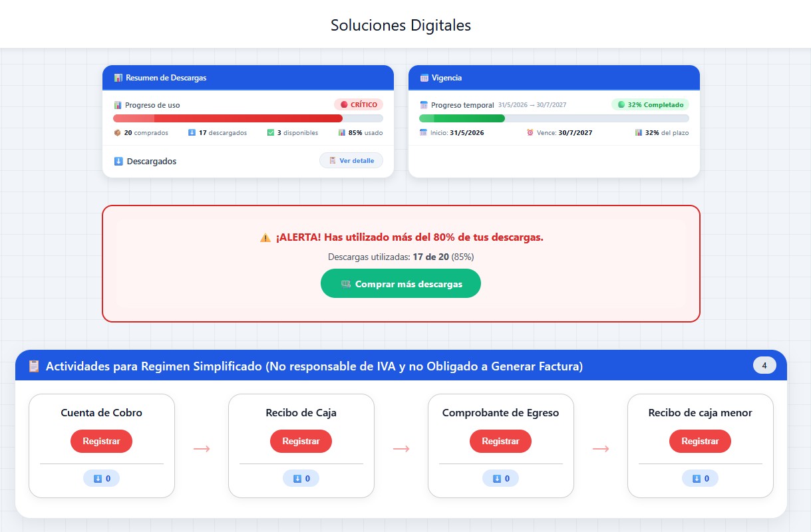Viewport: 811px width, 532px height.
Task: Click the download icon next to 17 descargados
Action: (x=192, y=133)
